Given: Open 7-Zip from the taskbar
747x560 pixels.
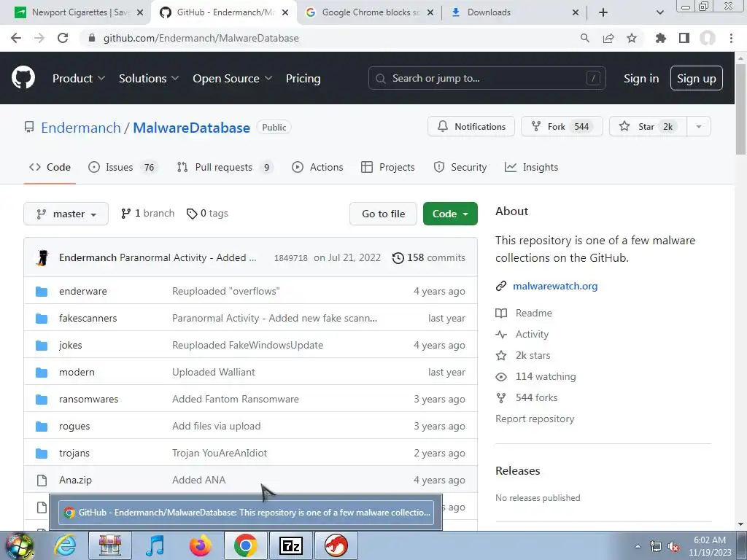Looking at the screenshot, I should [291, 545].
